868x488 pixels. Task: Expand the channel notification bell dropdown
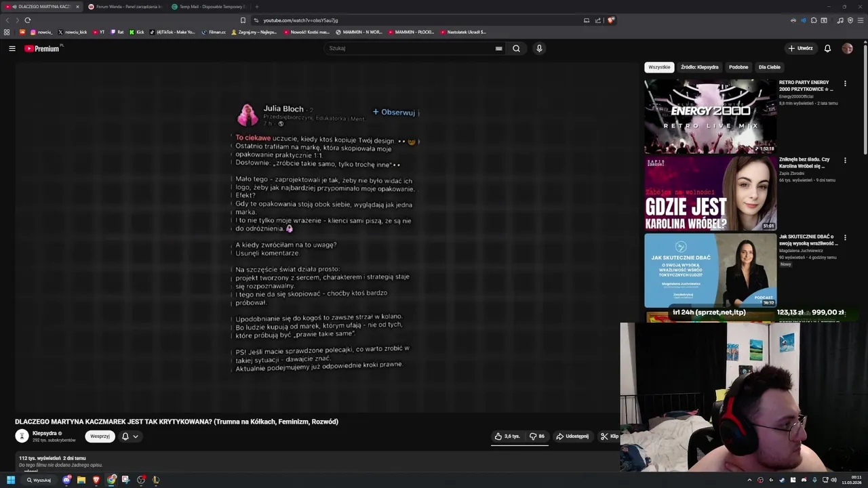(x=130, y=436)
